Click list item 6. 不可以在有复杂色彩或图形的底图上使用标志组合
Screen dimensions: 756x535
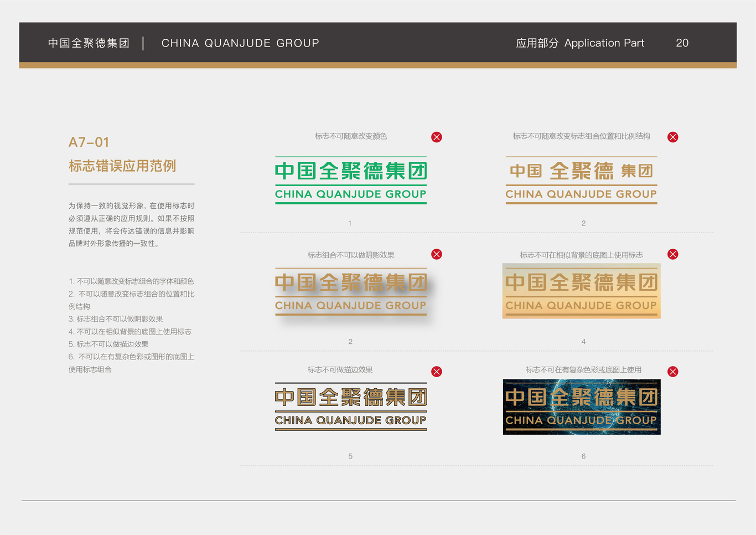132,363
